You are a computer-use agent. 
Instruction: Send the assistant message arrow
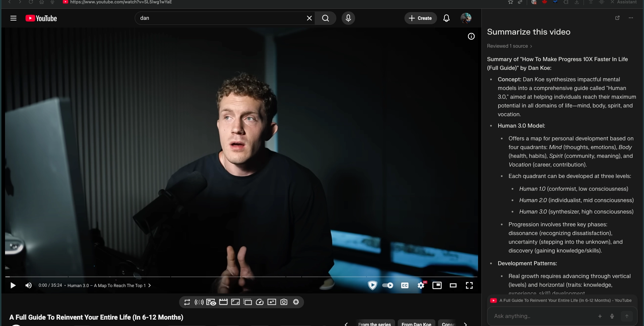[627, 316]
